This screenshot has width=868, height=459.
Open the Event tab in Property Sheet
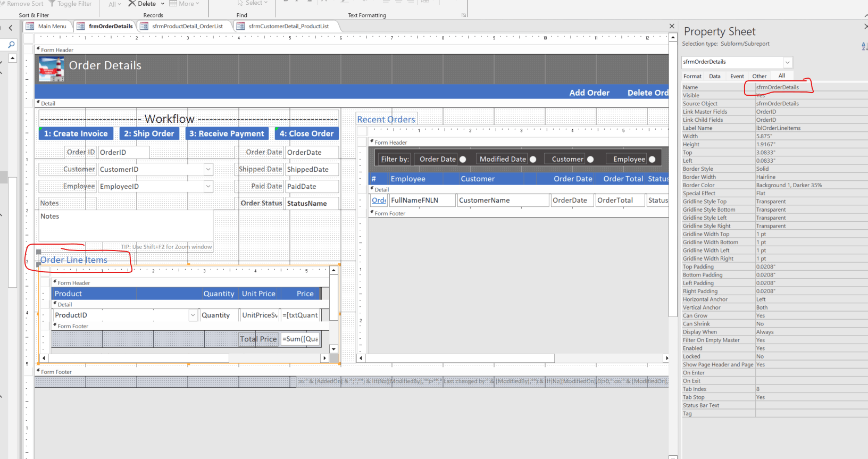tap(737, 76)
